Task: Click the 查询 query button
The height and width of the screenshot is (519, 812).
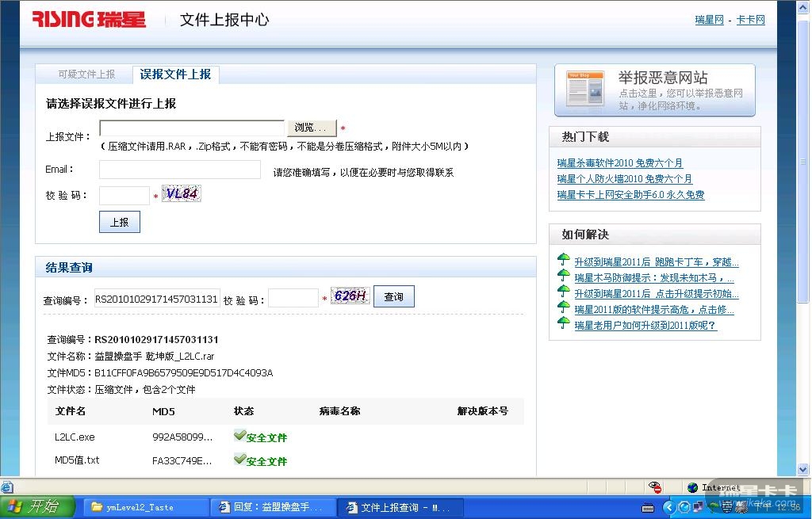Action: pyautogui.click(x=393, y=296)
